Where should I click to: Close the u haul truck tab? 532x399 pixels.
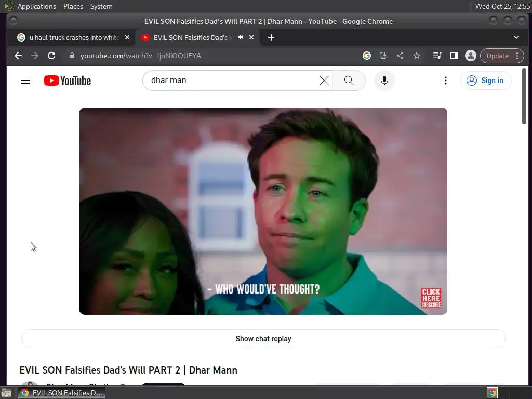click(x=127, y=37)
